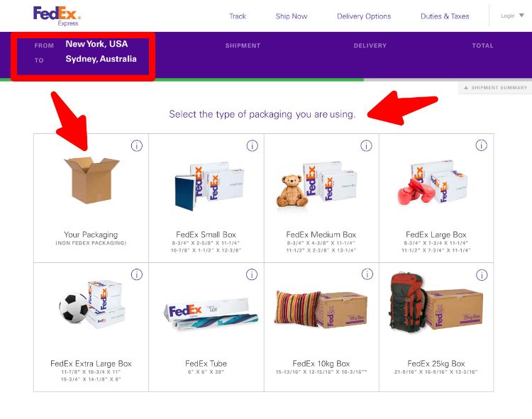The height and width of the screenshot is (419, 532).
Task: Go to Delivery Options link
Action: click(x=364, y=16)
